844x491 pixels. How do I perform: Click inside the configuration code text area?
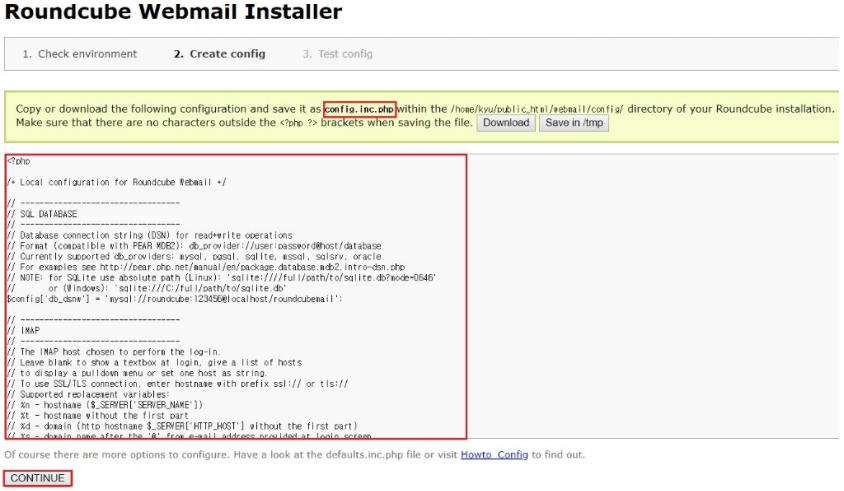point(421,296)
